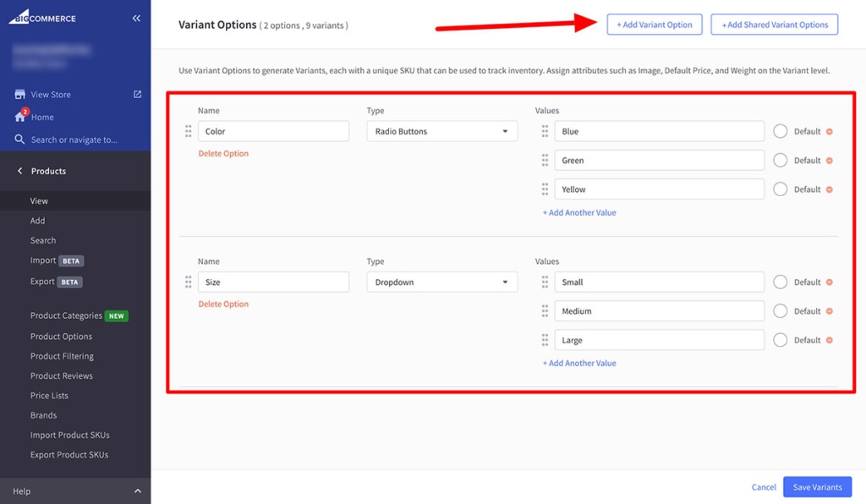
Task: Click the search magnifier icon in sidebar
Action: 20,139
